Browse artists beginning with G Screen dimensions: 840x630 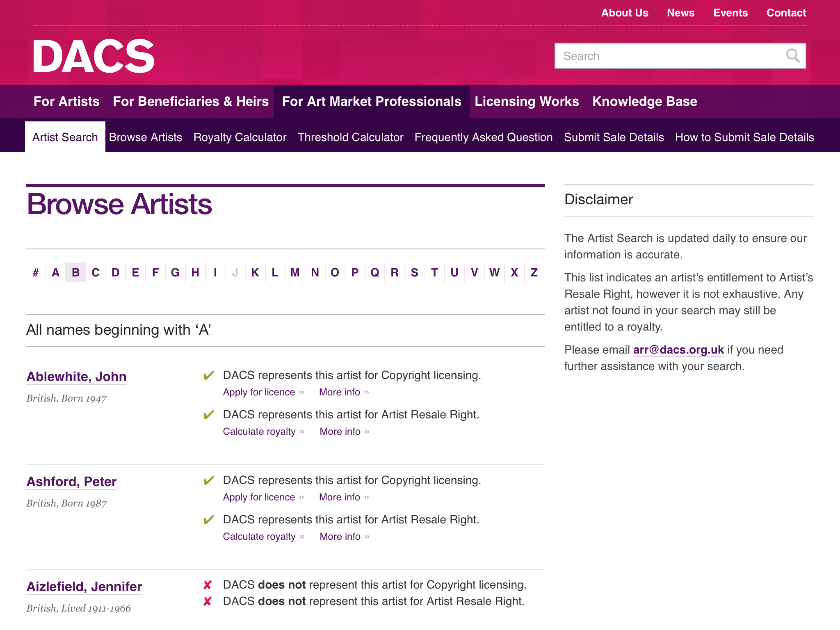[175, 272]
